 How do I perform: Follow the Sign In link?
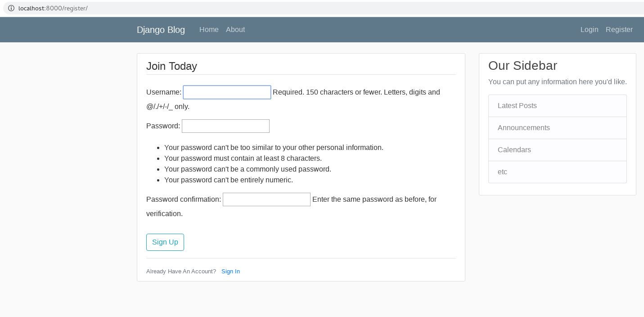point(230,271)
